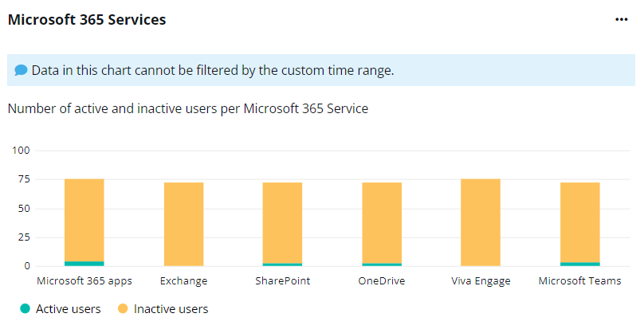Click the Microsoft Teams axis label

pos(580,281)
